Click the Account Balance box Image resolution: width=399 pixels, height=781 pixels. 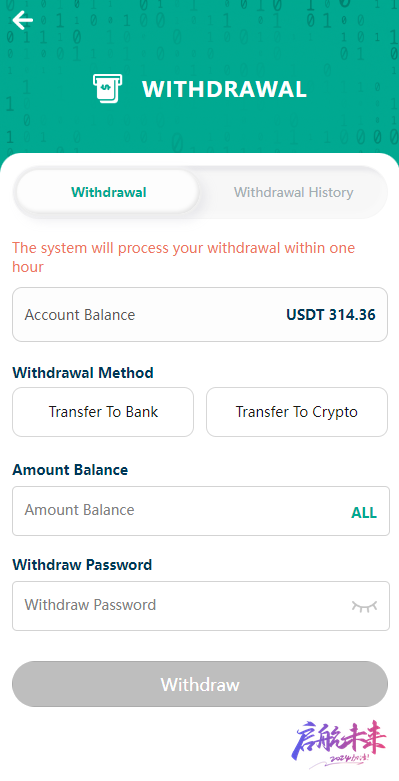(200, 314)
